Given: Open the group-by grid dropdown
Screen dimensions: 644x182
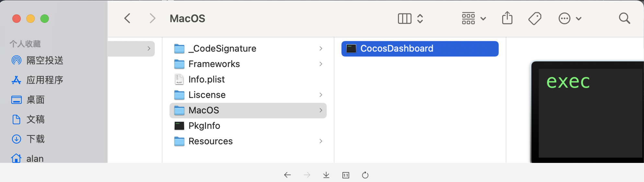Looking at the screenshot, I should 473,18.
